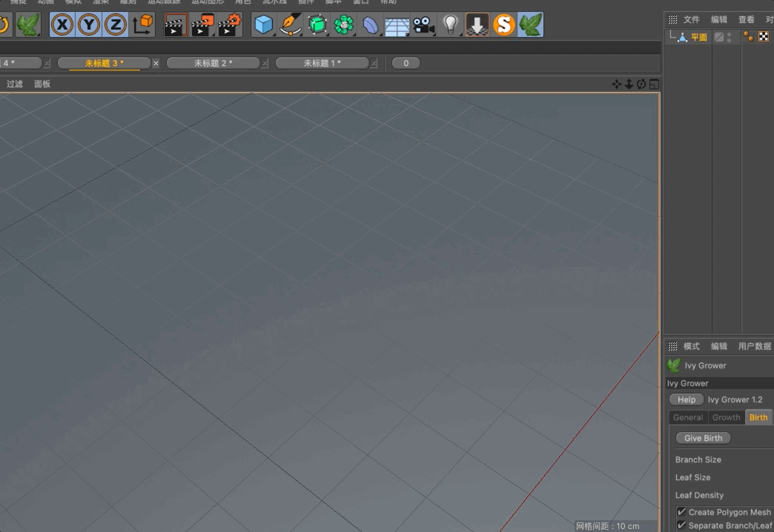Screen dimensions: 774x532
Task: Click the viewport move camera icon
Action: [617, 84]
